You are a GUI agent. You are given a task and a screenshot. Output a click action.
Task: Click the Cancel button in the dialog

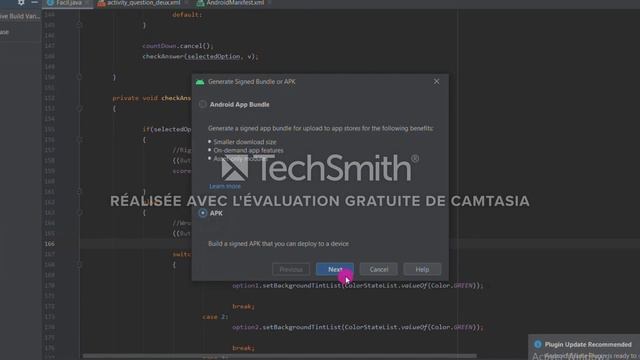(x=379, y=269)
